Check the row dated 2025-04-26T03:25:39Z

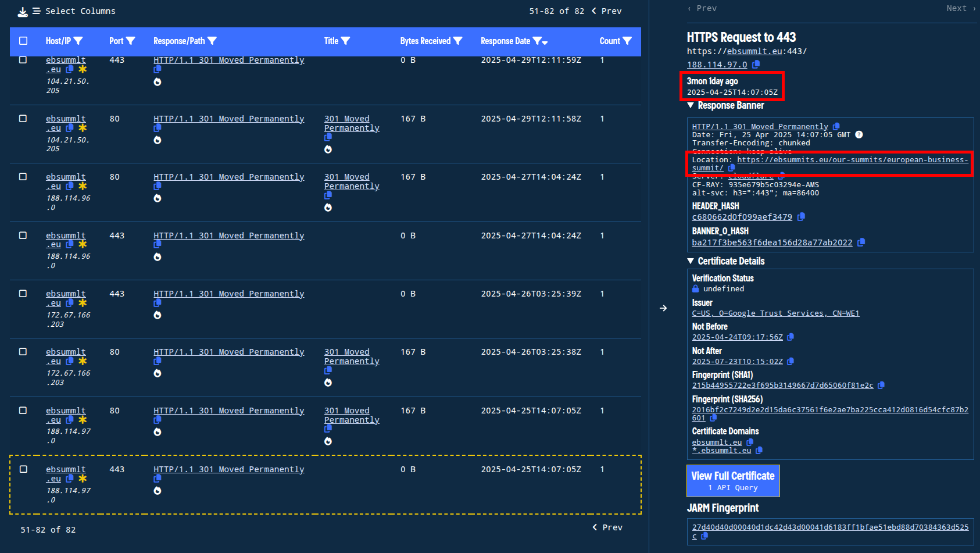23,293
